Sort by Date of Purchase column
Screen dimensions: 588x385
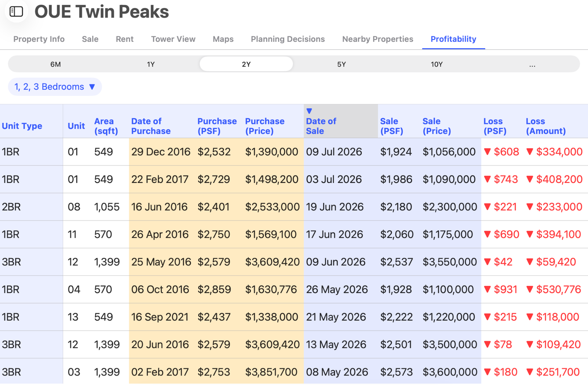(x=151, y=126)
